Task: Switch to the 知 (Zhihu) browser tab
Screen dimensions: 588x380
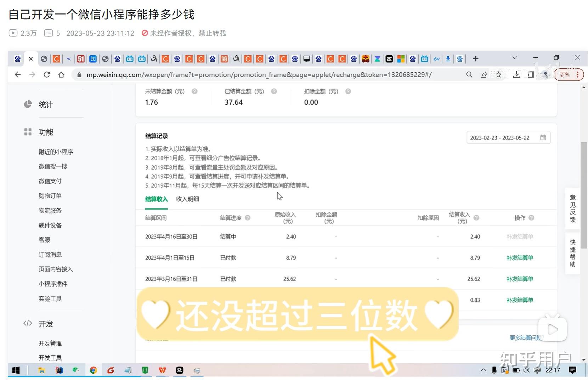Action: click(x=93, y=59)
